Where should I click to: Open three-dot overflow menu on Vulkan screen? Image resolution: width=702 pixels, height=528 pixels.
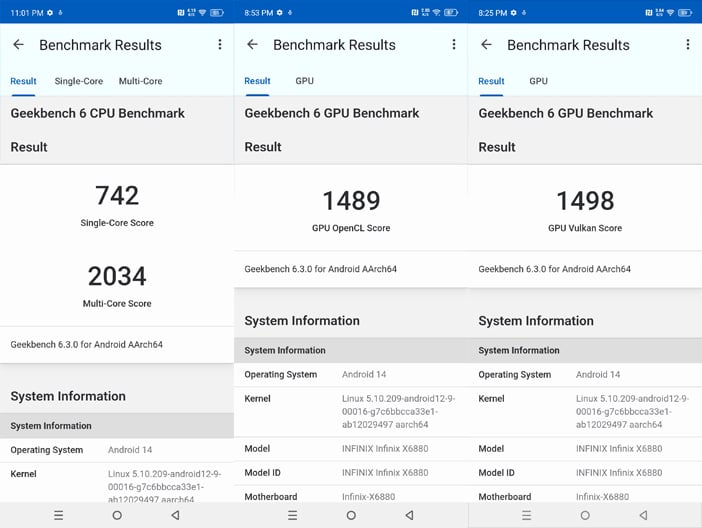pos(688,45)
